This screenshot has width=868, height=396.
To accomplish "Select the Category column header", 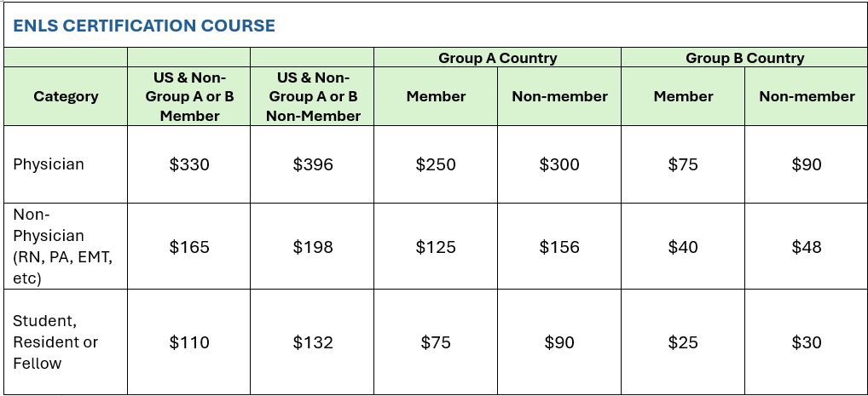I will click(66, 96).
